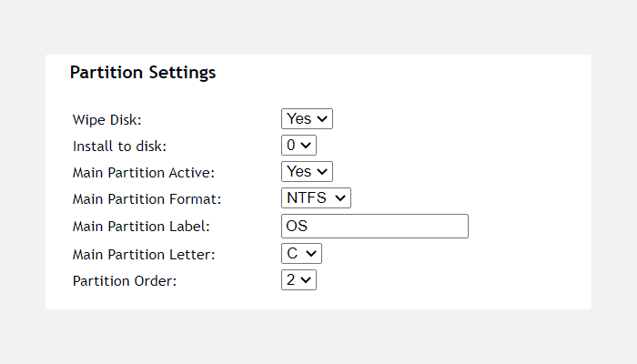Click the "Install to disk:" label
The height and width of the screenshot is (364, 637).
(120, 146)
